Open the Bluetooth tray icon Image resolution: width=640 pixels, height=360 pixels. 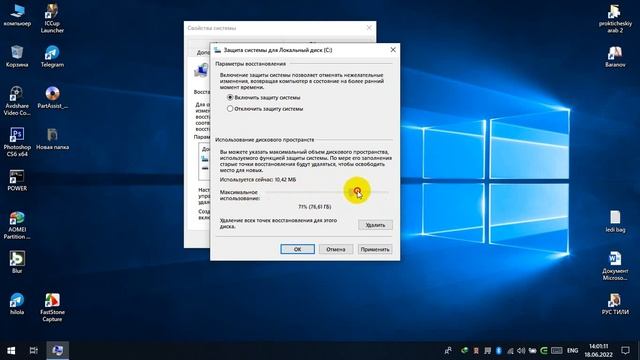tap(498, 350)
